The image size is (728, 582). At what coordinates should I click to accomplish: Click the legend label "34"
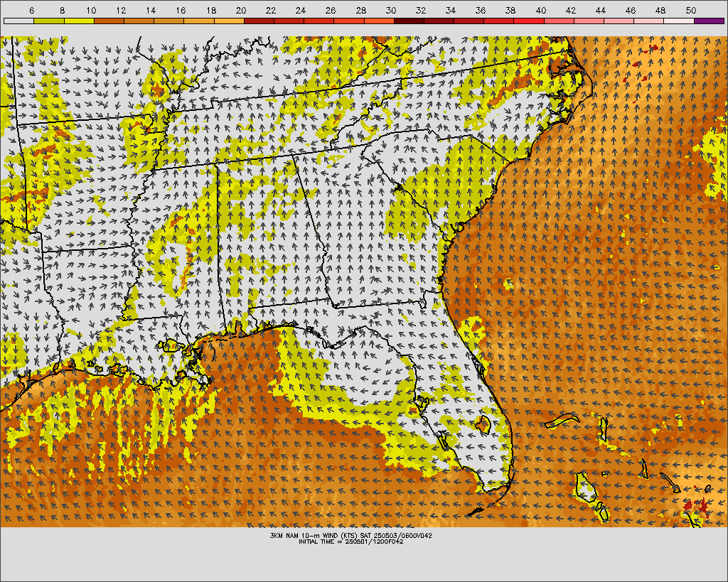coord(451,10)
